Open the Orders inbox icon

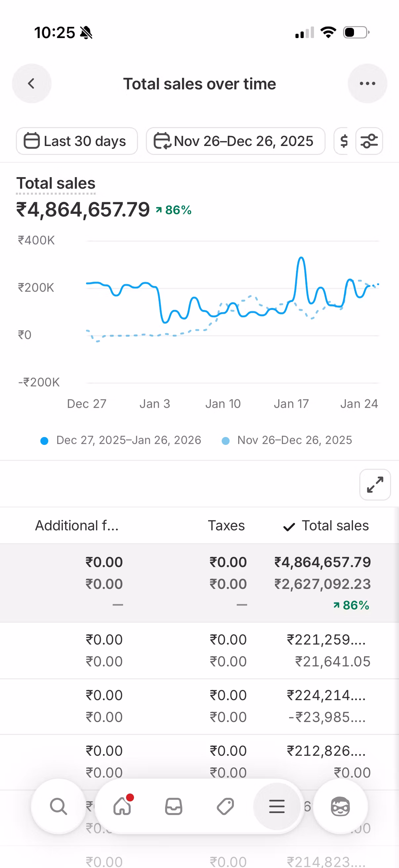[x=174, y=807]
